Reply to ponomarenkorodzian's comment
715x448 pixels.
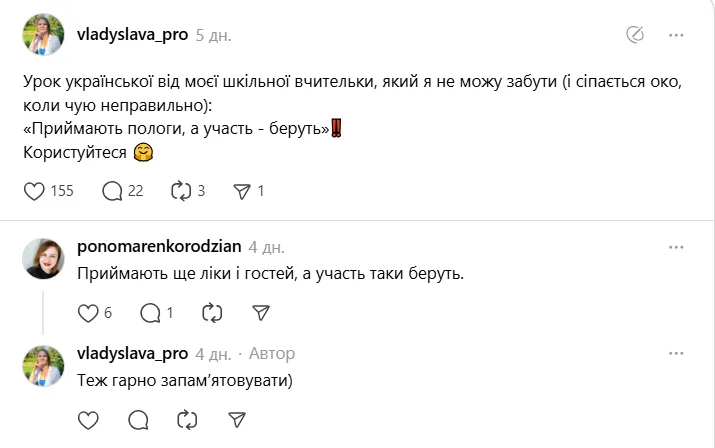click(x=151, y=313)
